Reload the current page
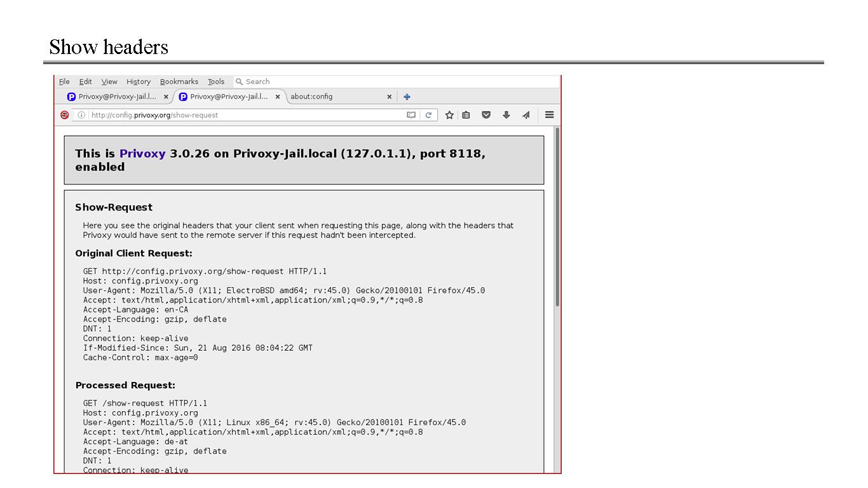 [x=428, y=115]
